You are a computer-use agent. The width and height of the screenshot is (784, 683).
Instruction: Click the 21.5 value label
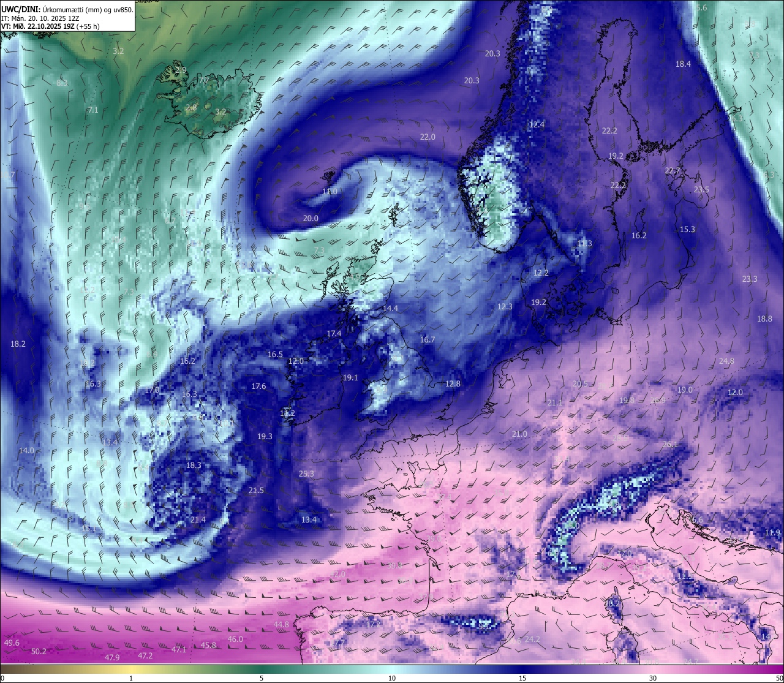256,491
